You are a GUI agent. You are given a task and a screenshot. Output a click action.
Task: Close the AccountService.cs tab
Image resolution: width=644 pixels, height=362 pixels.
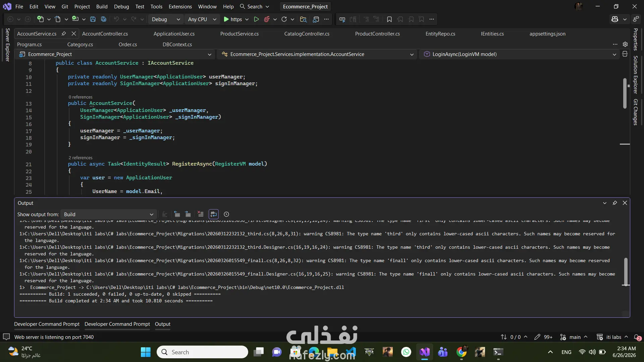click(x=74, y=34)
